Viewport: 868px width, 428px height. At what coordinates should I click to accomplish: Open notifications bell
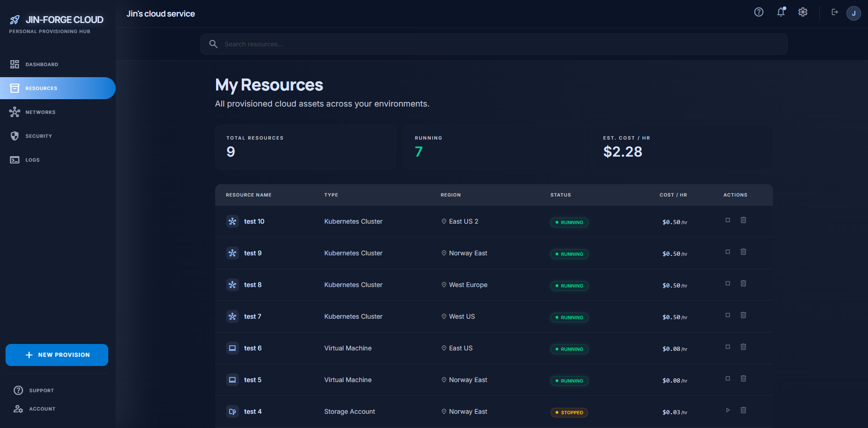[781, 12]
